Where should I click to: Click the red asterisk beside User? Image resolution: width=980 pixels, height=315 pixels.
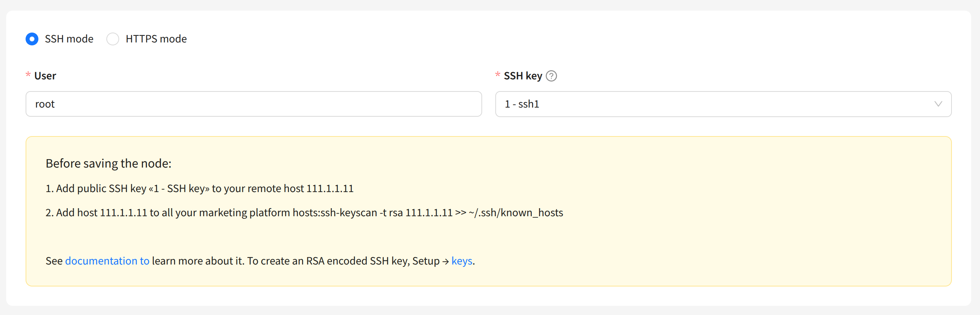[28, 75]
